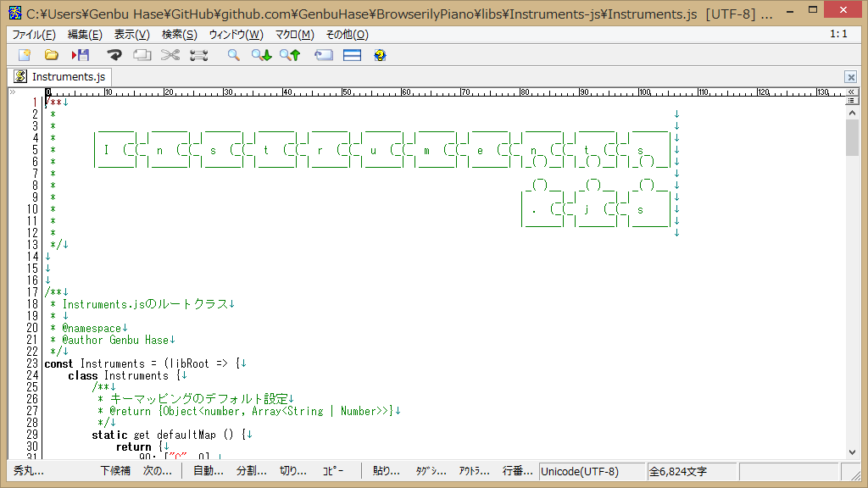Save the file with the floppy disk icon
868x488 pixels.
coord(81,55)
